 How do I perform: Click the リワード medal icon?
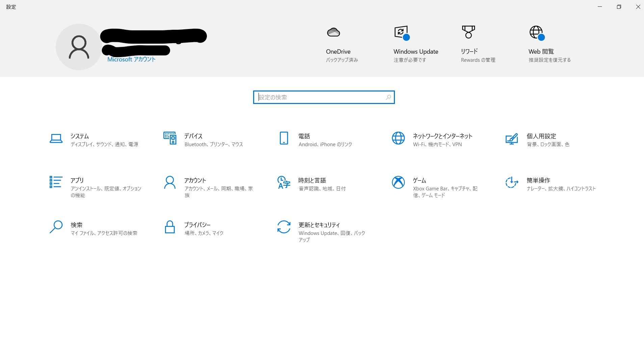point(468,32)
